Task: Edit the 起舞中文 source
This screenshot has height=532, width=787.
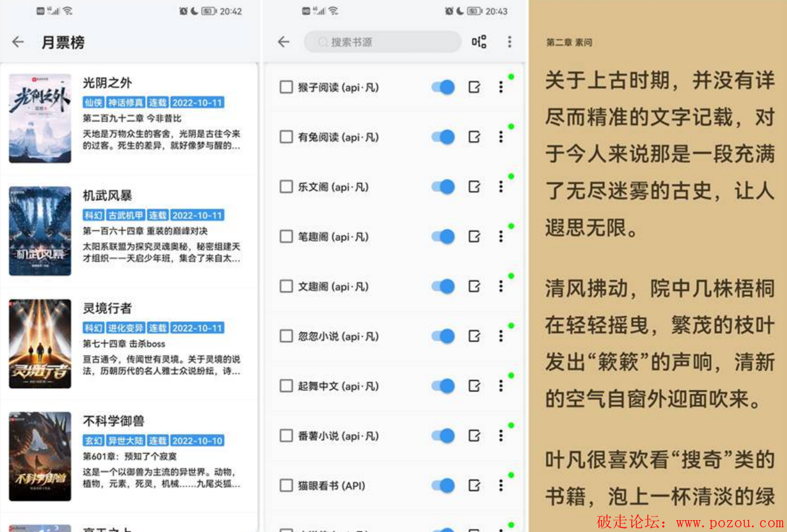Action: click(x=474, y=386)
